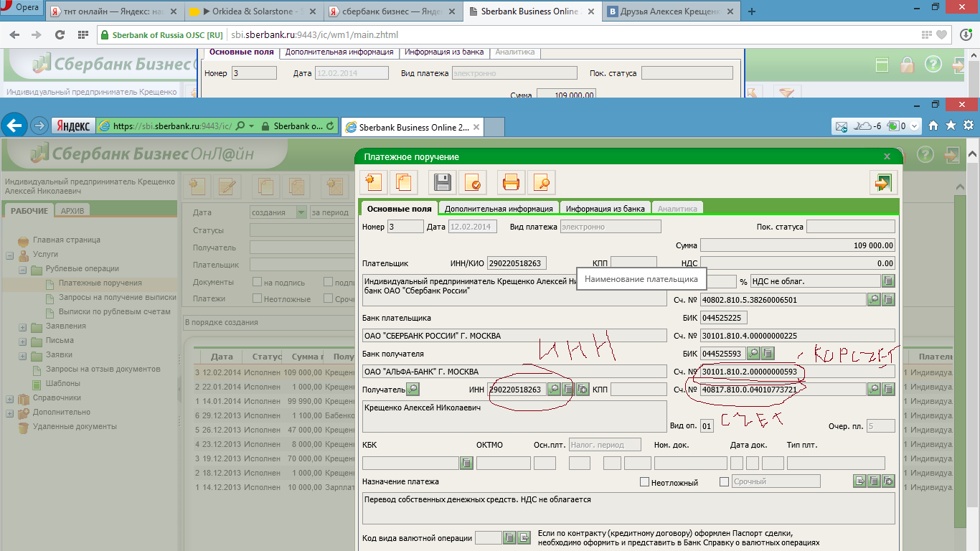Screen dimensions: 980x551
Task: Save the payment order with floppy icon
Action: pos(443,182)
